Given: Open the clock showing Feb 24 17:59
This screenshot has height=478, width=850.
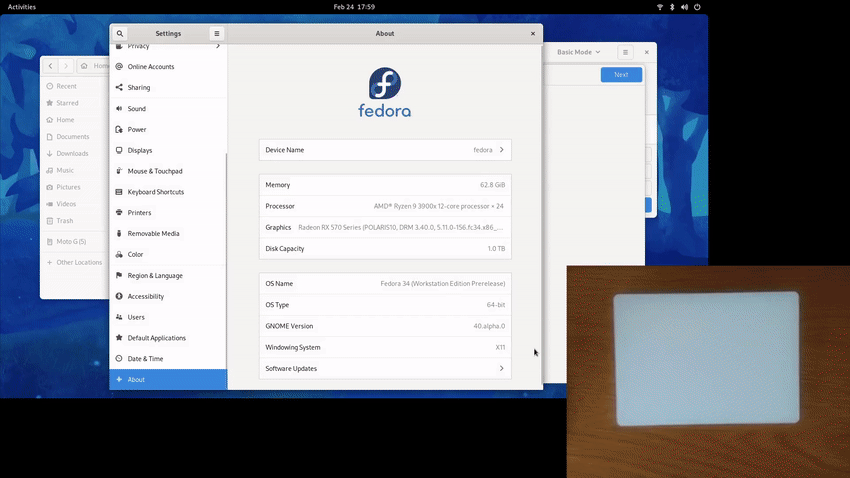Looking at the screenshot, I should pos(354,7).
